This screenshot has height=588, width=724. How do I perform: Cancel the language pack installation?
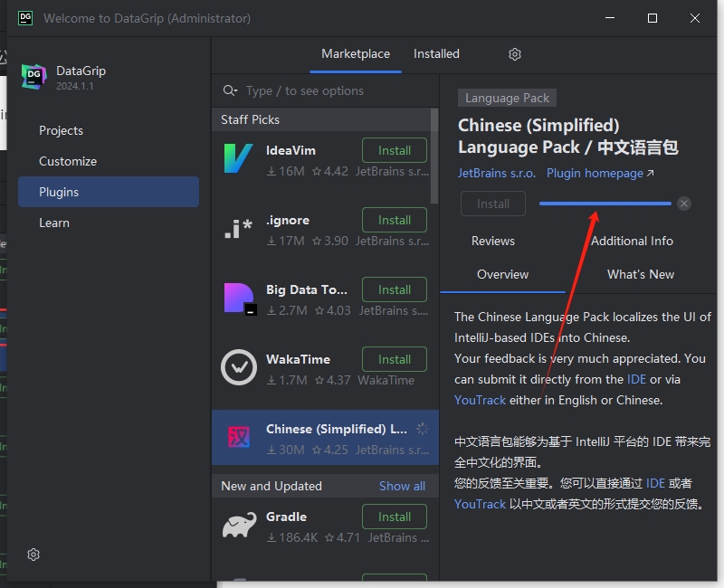684,204
